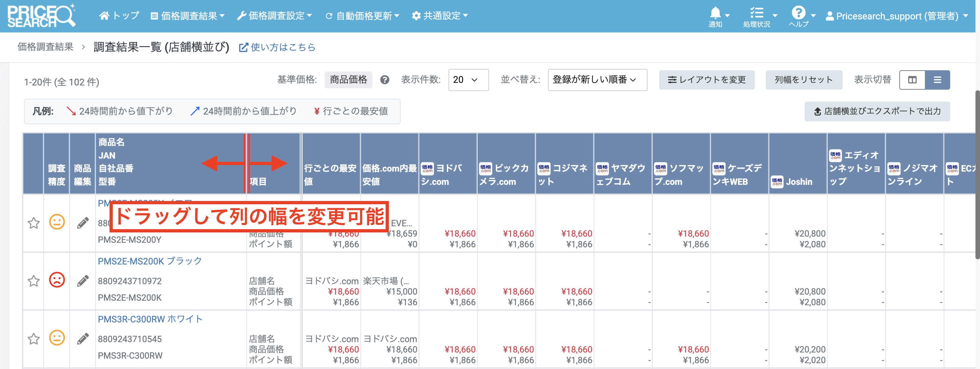
Task: Edit product PMS2E-MS200K with pencil icon
Action: [x=83, y=281]
